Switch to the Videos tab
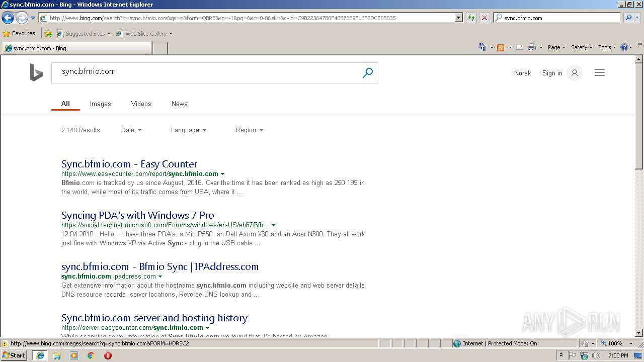Image resolution: width=644 pixels, height=362 pixels. [x=141, y=104]
